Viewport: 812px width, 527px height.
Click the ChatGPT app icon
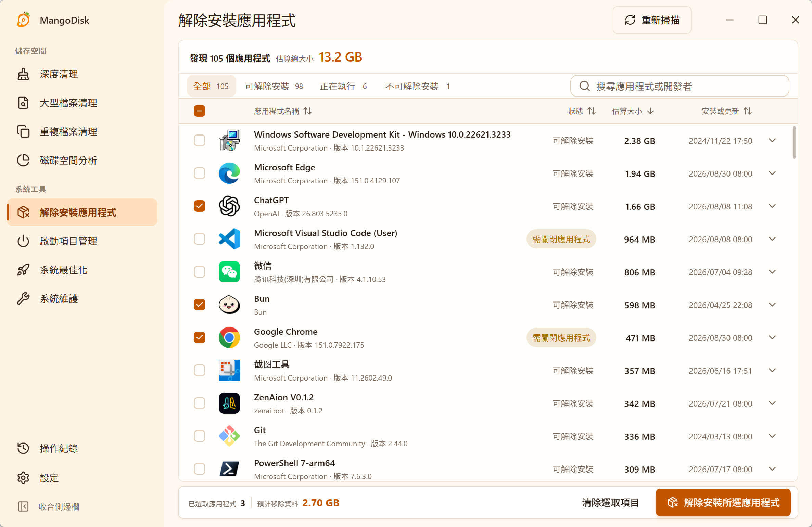(x=229, y=206)
